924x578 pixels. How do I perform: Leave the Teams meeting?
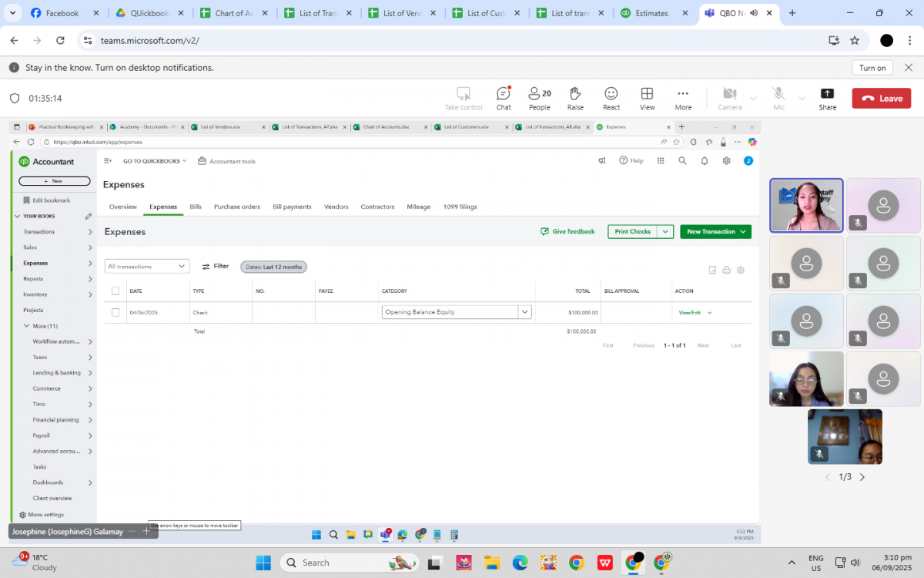[881, 98]
